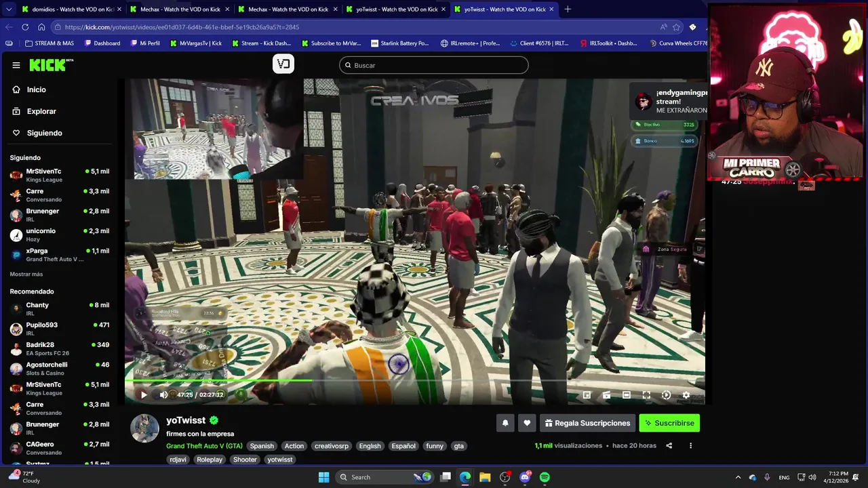Image resolution: width=868 pixels, height=488 pixels.
Task: Go to browser home page
Action: click(x=41, y=27)
